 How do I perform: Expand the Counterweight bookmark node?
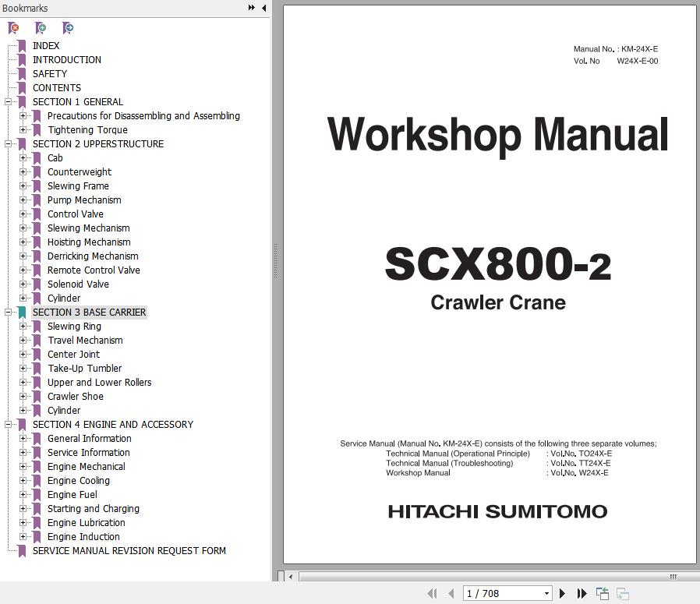click(23, 172)
